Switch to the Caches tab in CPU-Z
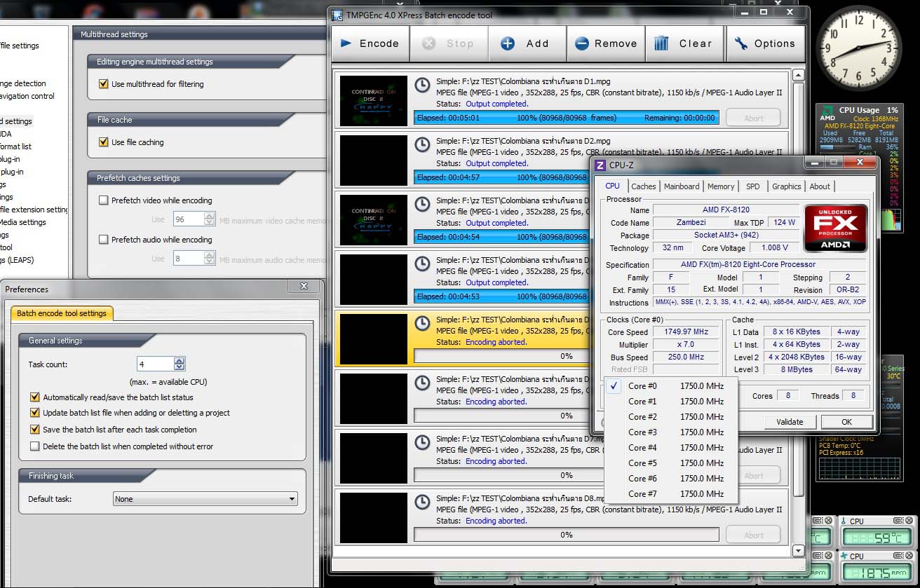 [643, 186]
